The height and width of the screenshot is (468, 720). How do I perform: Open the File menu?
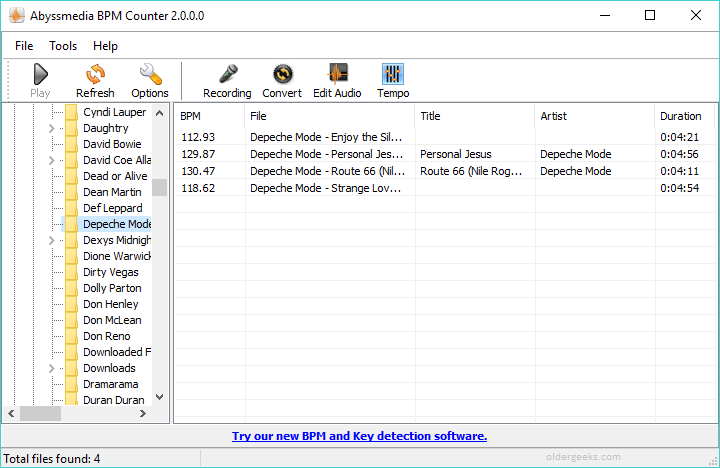click(x=24, y=46)
